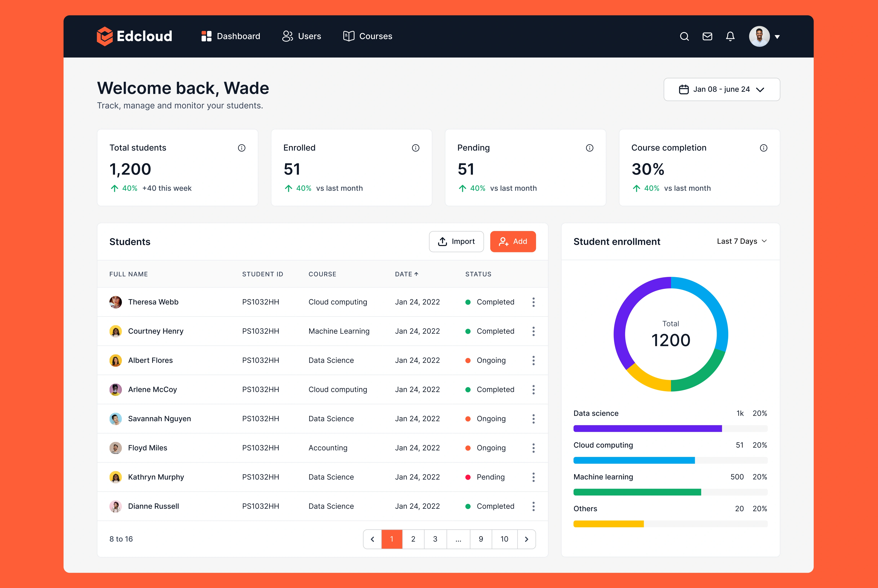Click the Data science purple progress bar
The height and width of the screenshot is (588, 878).
point(647,429)
